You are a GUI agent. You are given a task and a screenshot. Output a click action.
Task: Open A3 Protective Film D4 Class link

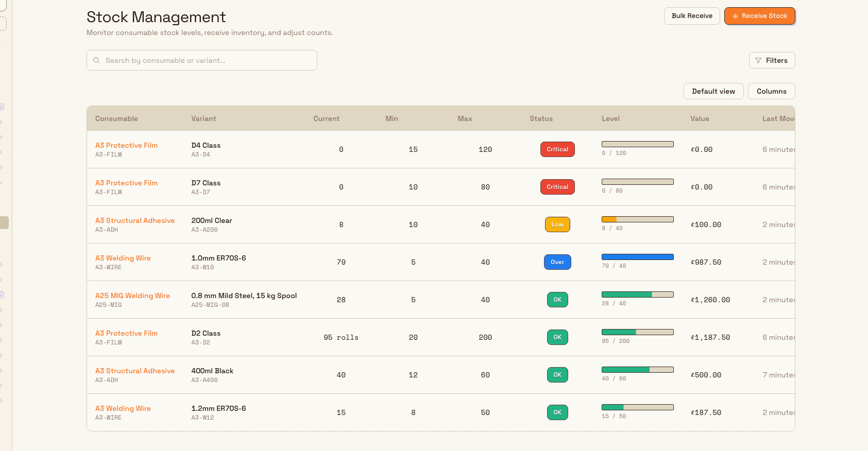tap(126, 145)
